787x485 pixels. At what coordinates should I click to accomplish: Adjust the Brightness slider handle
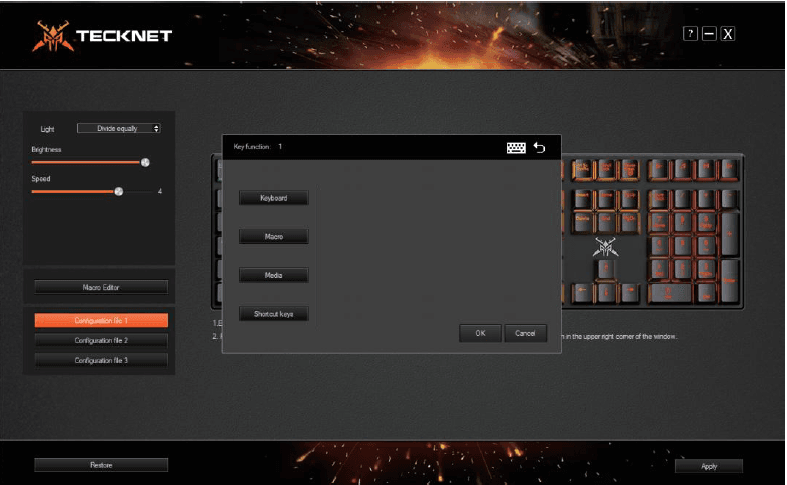145,162
